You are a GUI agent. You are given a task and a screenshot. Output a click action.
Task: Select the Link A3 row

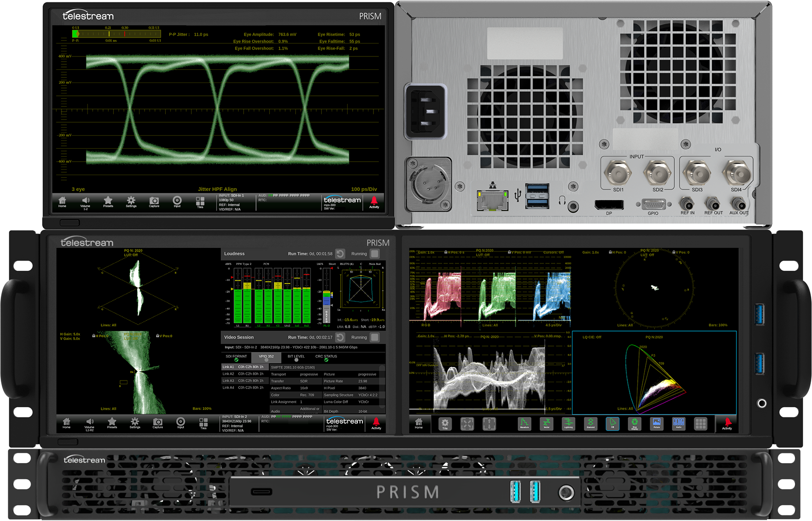click(243, 381)
